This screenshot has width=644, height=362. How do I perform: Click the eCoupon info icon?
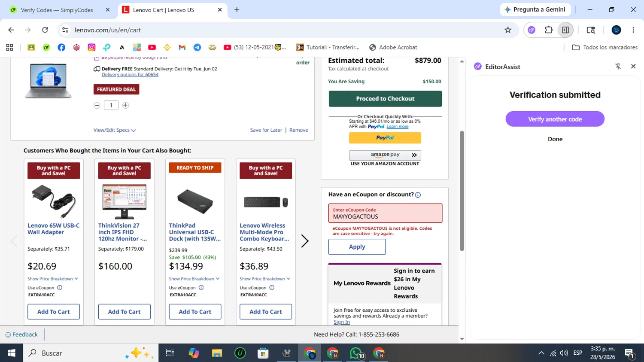(418, 195)
